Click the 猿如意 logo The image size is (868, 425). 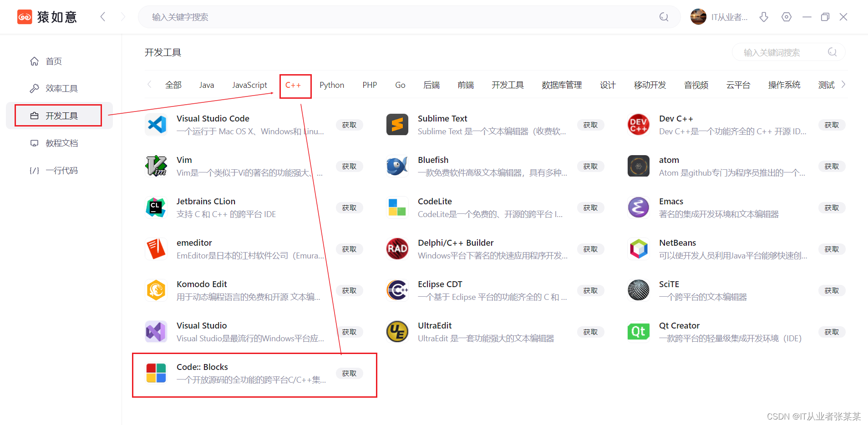[x=47, y=17]
